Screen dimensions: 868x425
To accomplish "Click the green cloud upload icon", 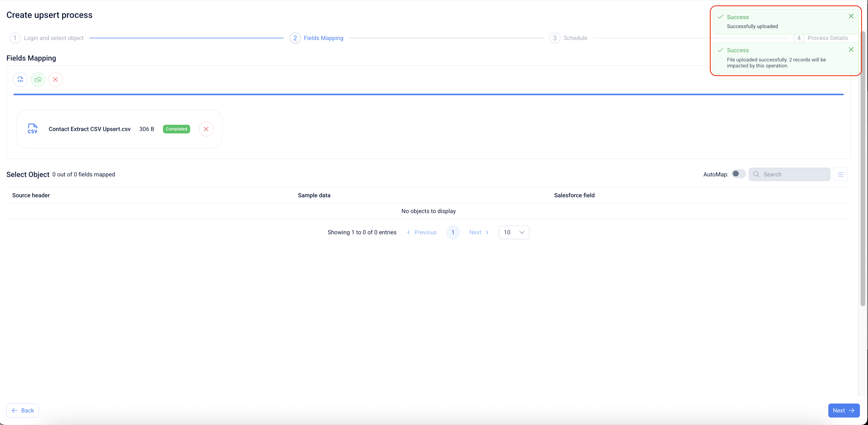I will (x=38, y=80).
